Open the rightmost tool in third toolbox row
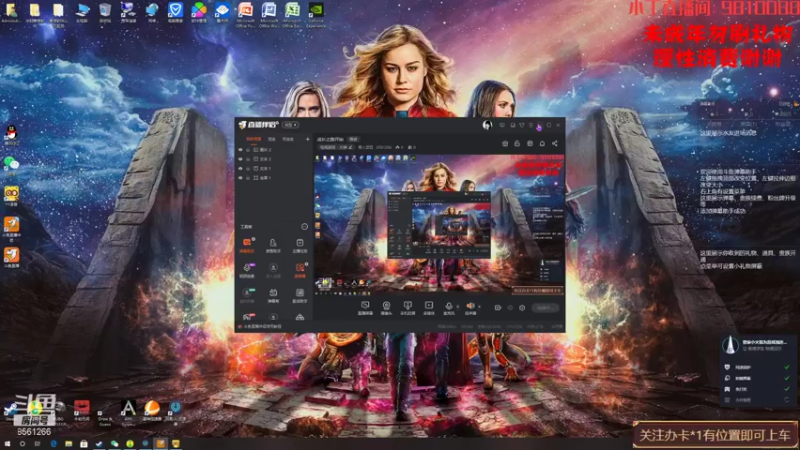 click(x=299, y=294)
